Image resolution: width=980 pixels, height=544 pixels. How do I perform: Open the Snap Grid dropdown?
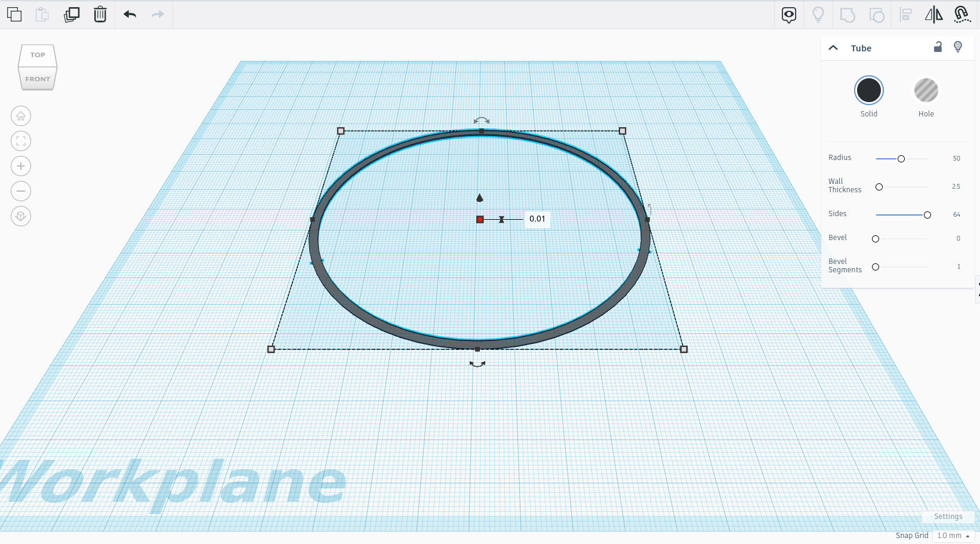point(953,536)
